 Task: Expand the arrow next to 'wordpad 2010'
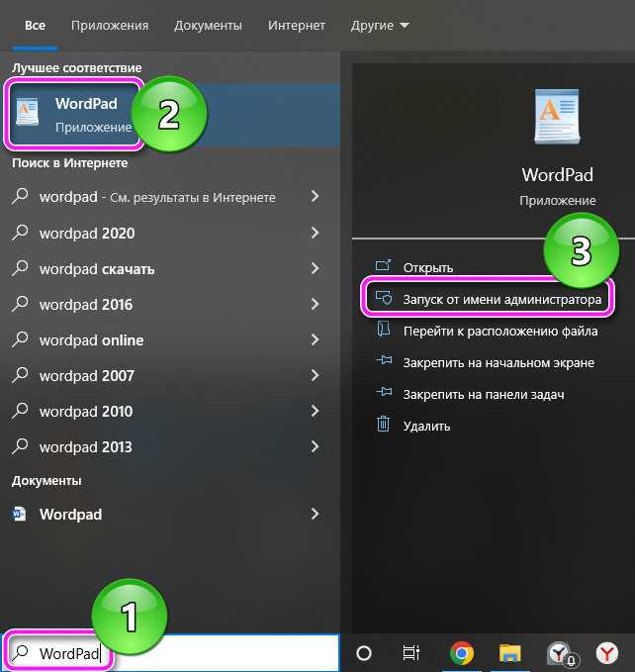coord(316,411)
